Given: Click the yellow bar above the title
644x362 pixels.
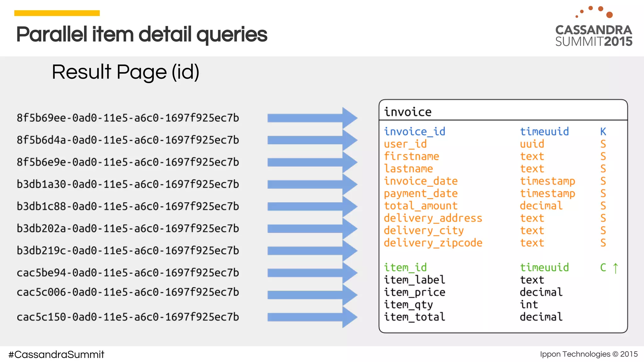Looking at the screenshot, I should coord(57,13).
